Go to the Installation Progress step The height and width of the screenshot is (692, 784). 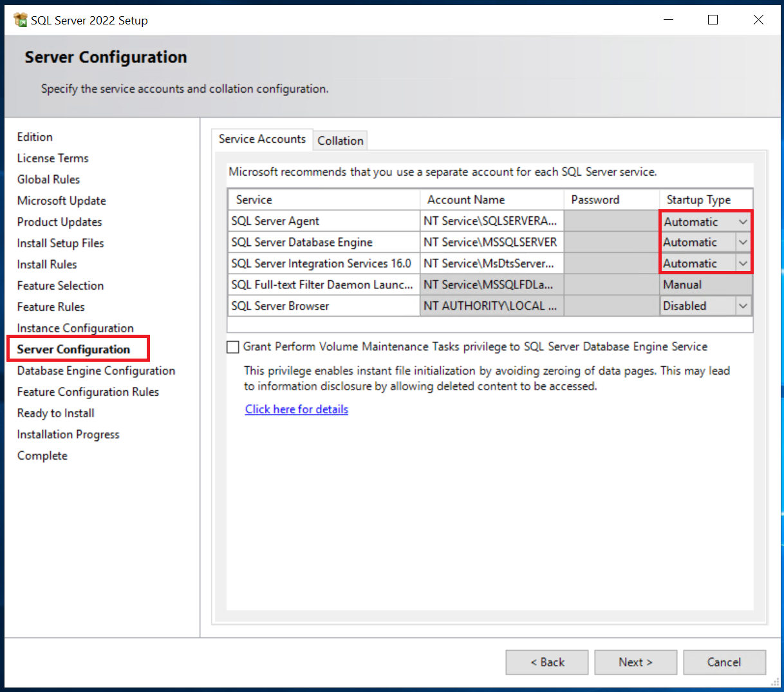click(68, 435)
